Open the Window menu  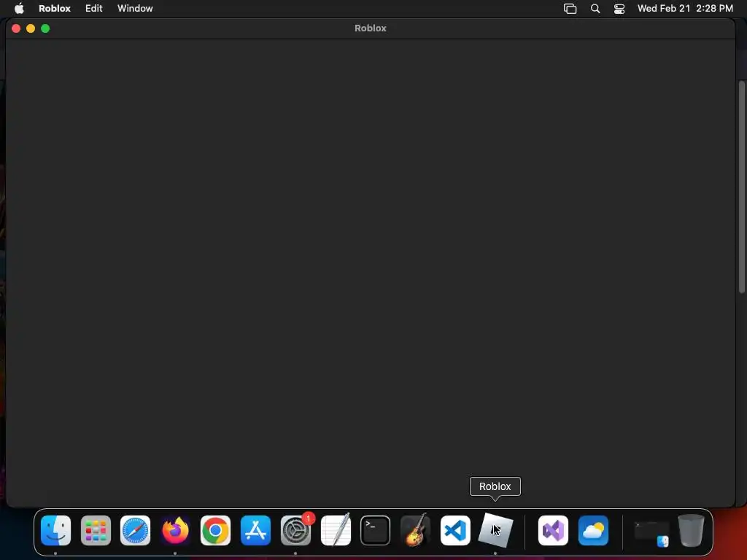coord(135,8)
